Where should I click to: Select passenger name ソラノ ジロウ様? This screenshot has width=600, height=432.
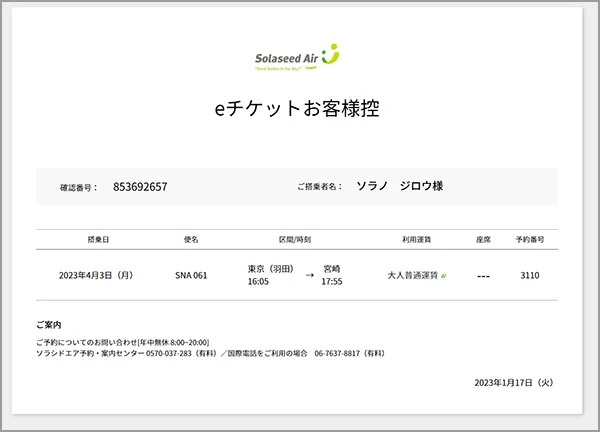[400, 186]
